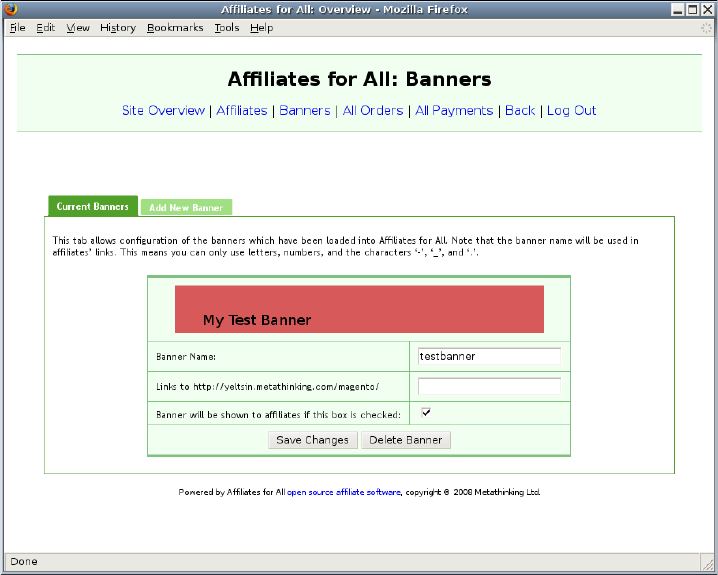Focus the Banner Name input field
This screenshot has height=575, width=718.
point(489,356)
